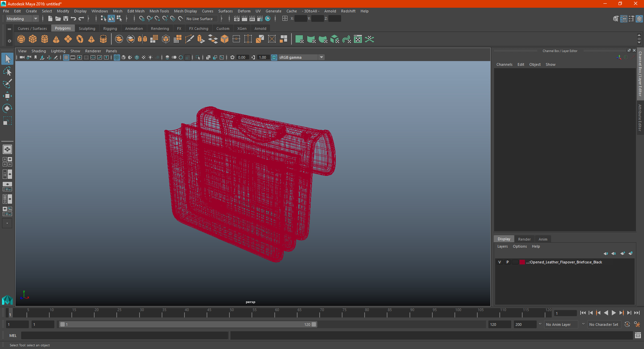Click No Live Surface field

click(202, 19)
